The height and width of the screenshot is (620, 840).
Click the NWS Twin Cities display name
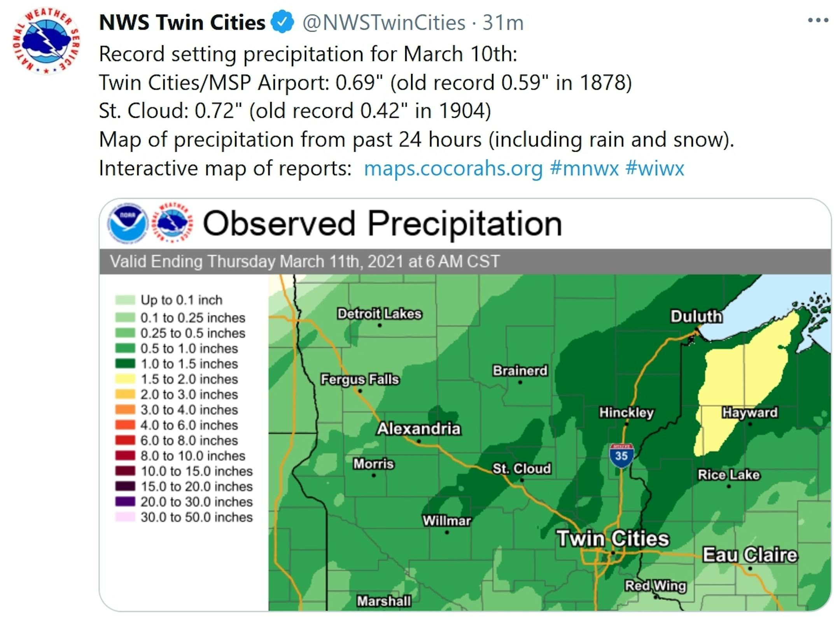pos(182,22)
